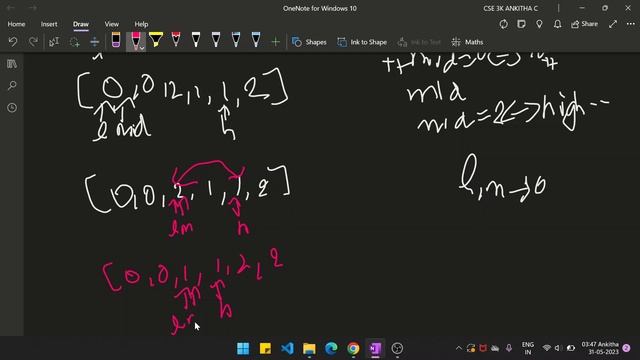640x360 pixels.
Task: Switch to the Insert tab
Action: (x=49, y=24)
